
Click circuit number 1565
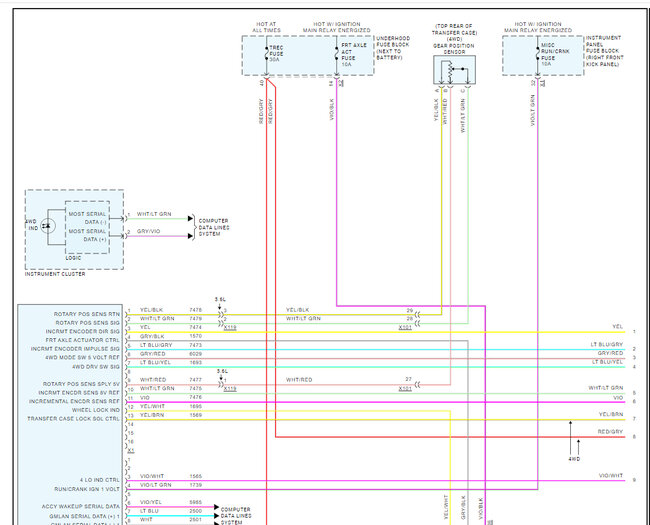[196, 476]
